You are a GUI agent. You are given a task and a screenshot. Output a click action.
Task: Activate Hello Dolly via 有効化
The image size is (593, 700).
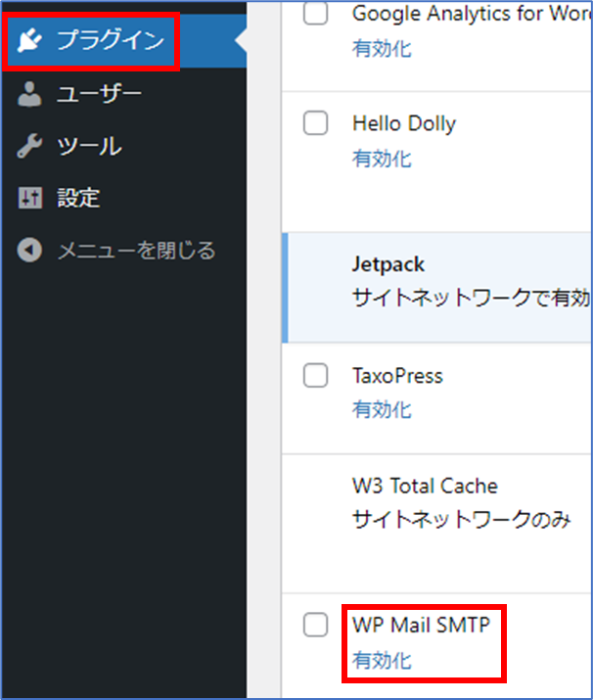(382, 159)
